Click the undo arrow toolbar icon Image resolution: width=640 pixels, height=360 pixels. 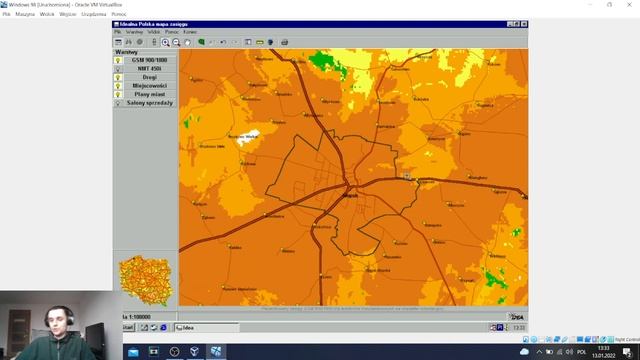pos(223,42)
